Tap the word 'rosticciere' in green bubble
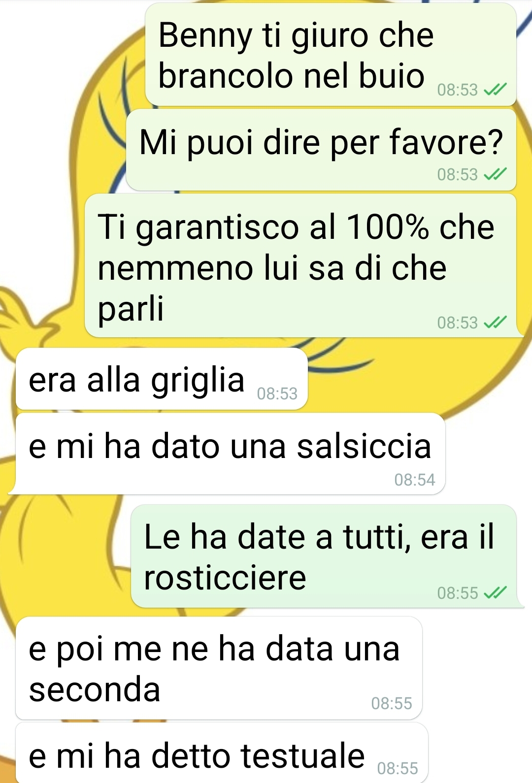Viewport: 532px width, 783px height. click(x=225, y=578)
